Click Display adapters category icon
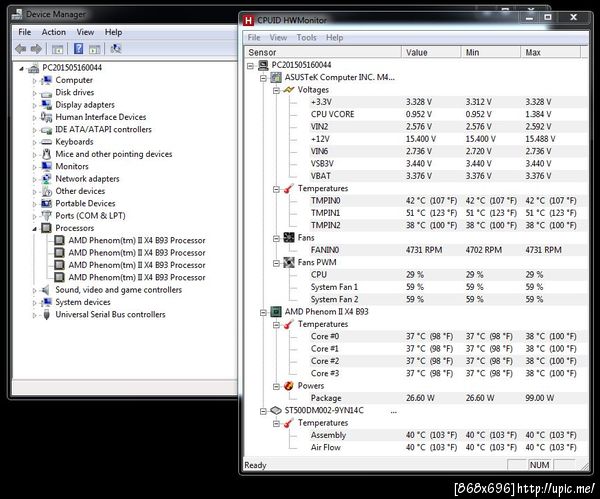The image size is (600, 499). [x=47, y=104]
